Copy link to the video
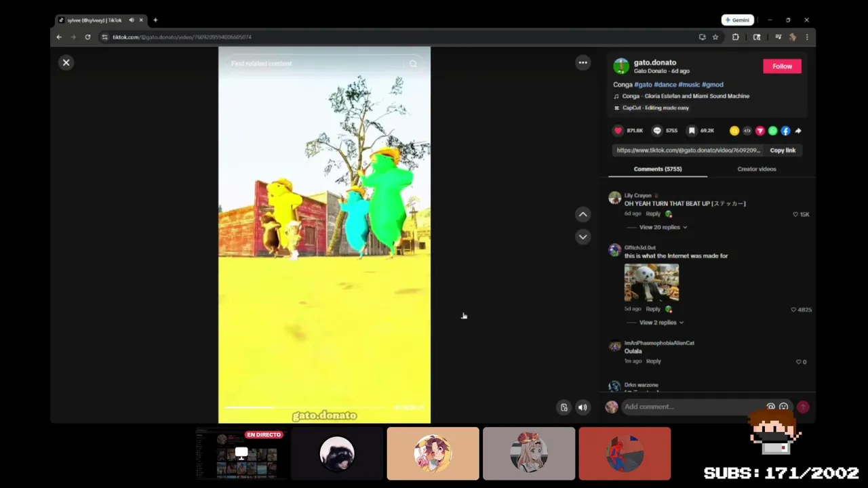The height and width of the screenshot is (488, 868). click(x=783, y=150)
